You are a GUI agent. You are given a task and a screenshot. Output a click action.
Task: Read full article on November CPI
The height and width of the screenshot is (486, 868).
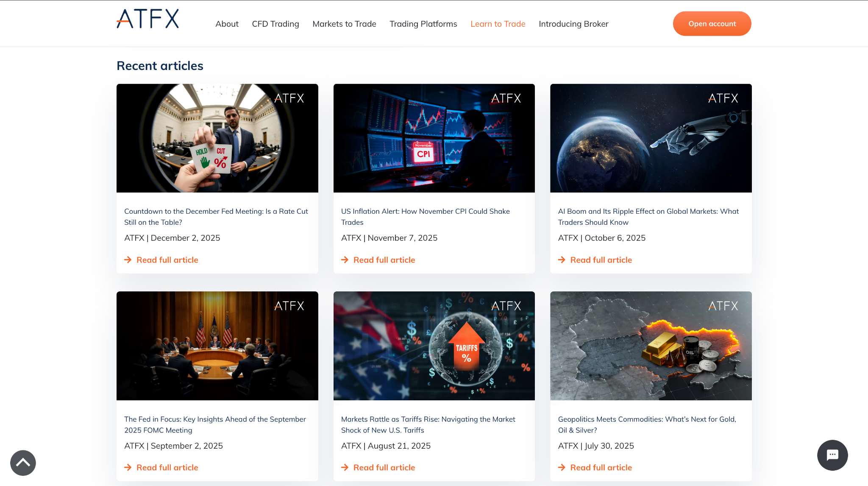(x=384, y=260)
